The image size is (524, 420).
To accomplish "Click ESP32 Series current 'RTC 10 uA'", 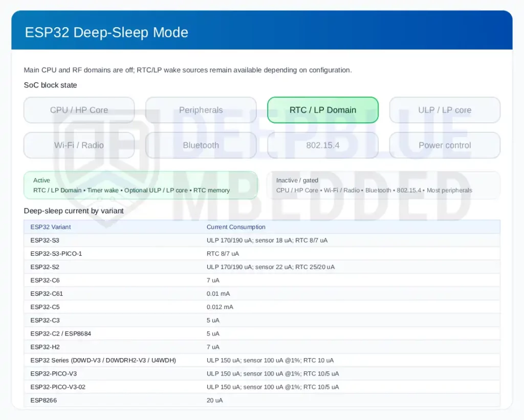I will (318, 360).
